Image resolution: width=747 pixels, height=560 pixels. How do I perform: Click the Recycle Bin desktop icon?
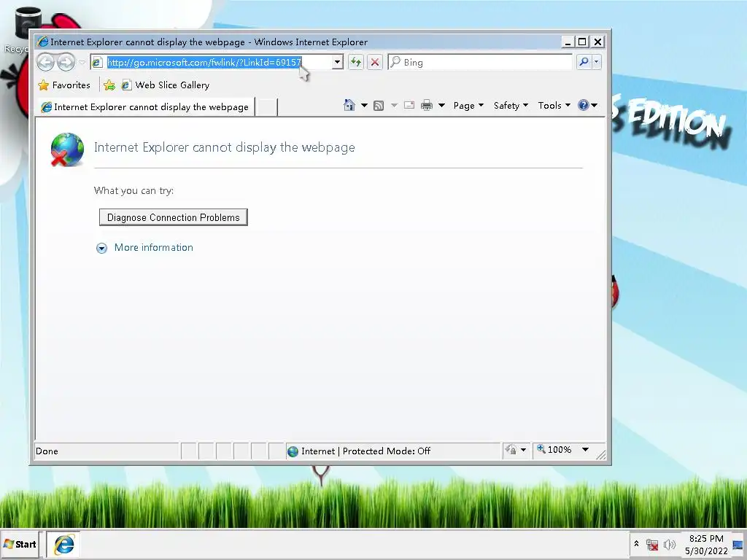pos(22,31)
